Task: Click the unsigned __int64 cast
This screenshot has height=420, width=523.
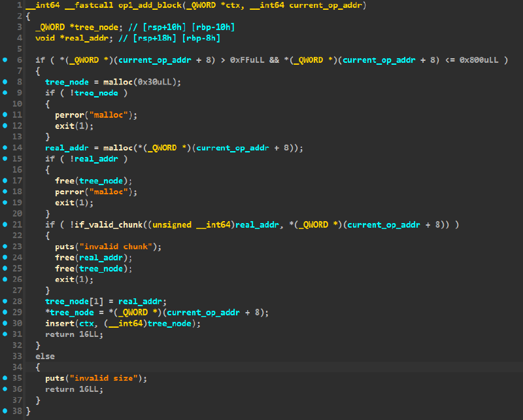Action: 192,224
